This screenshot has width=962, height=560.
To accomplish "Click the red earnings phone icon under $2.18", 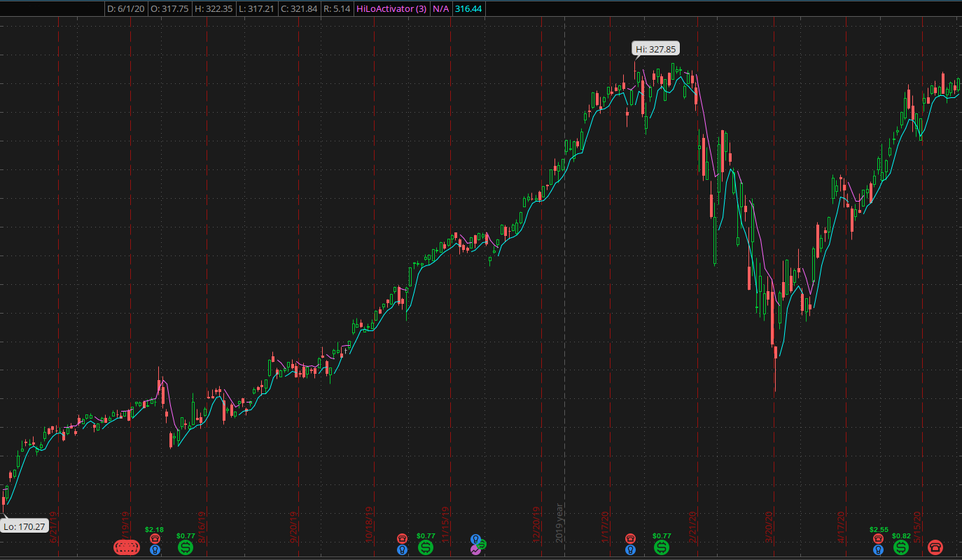I will (155, 538).
